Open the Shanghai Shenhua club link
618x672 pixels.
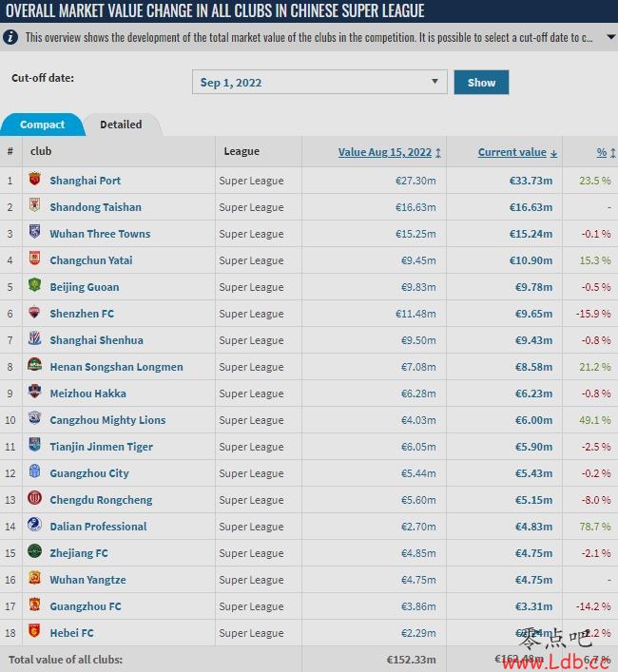point(96,340)
